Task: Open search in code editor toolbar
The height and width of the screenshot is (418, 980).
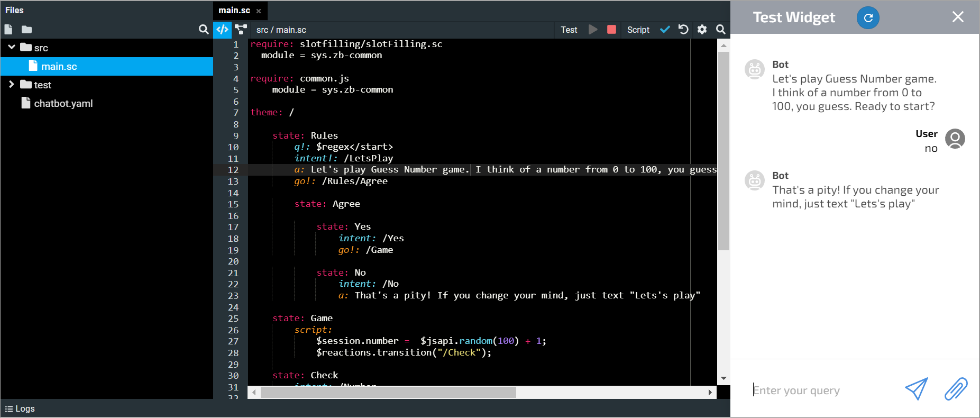Action: click(720, 30)
